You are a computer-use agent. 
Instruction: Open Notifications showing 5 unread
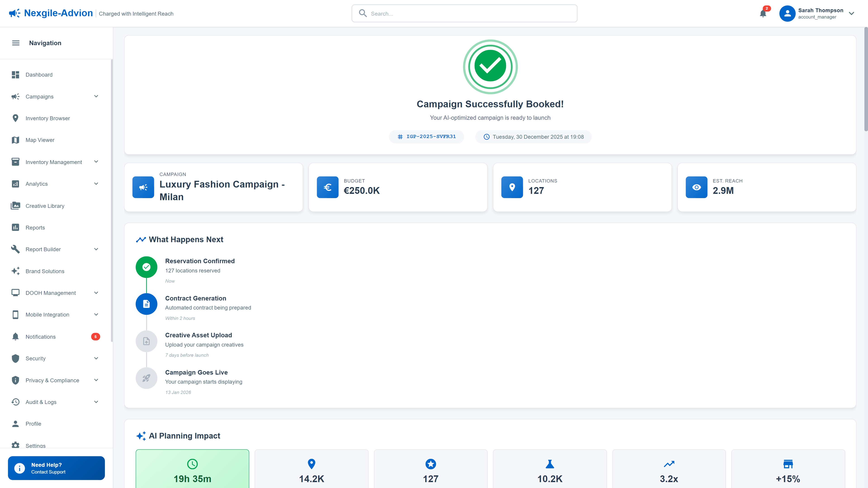pyautogui.click(x=40, y=336)
